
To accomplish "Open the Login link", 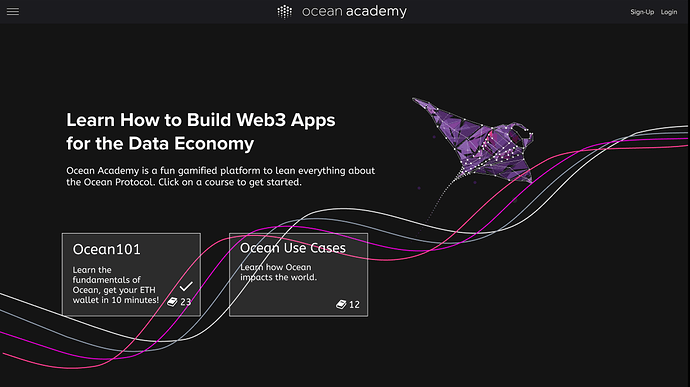I will point(669,12).
